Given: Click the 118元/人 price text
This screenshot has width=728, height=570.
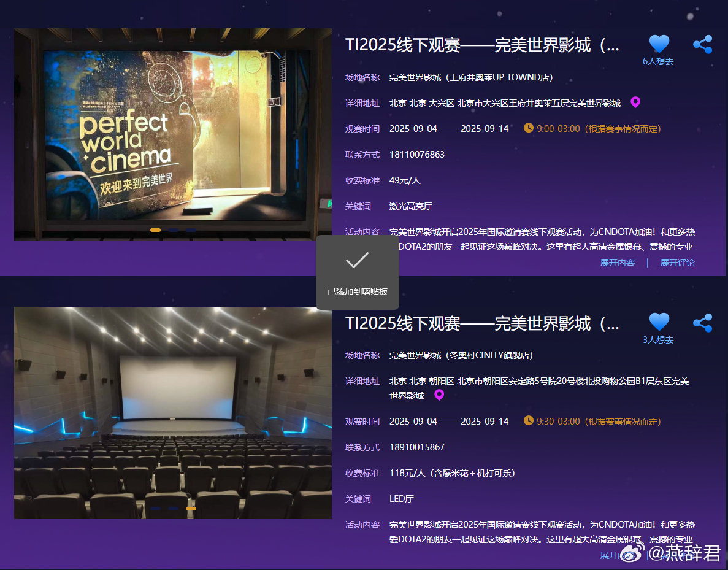Looking at the screenshot, I should coord(452,473).
